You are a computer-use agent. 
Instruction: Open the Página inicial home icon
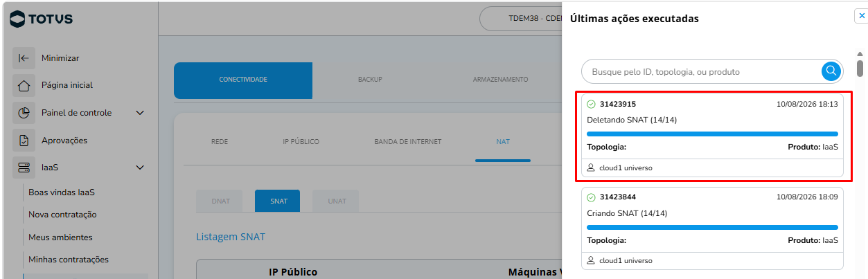[x=24, y=86]
